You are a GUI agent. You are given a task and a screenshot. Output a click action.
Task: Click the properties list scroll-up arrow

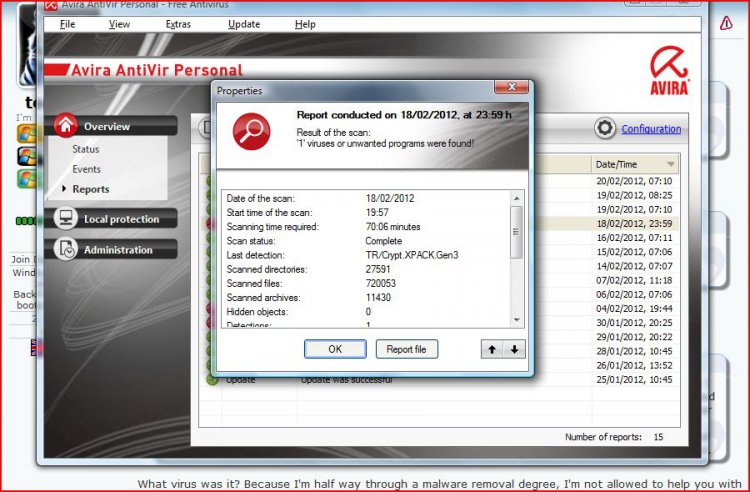[x=517, y=198]
